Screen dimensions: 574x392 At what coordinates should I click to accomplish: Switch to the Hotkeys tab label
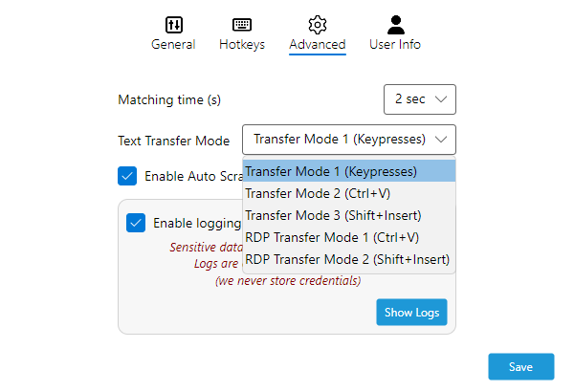[x=242, y=44]
